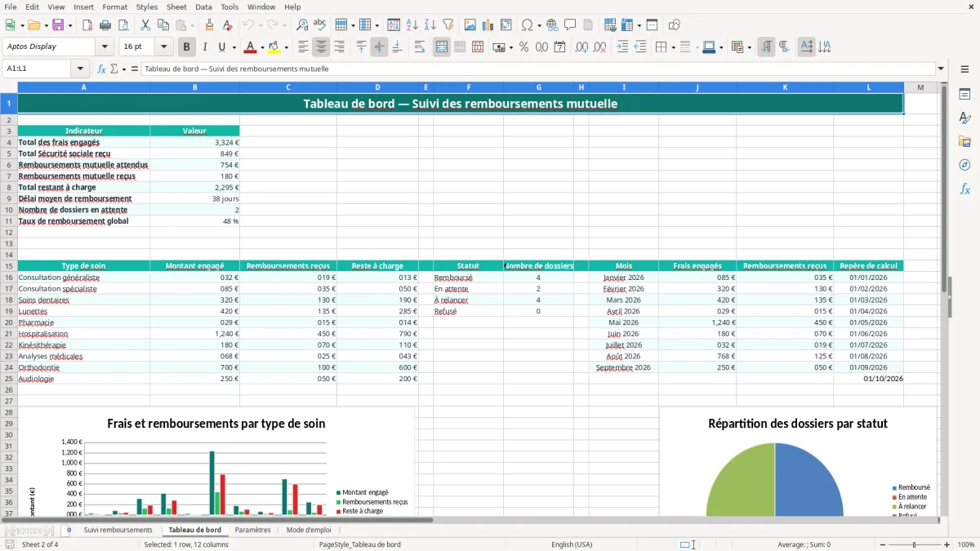Open the Gallery panel in the sidebar
The image size is (980, 551).
[x=964, y=142]
